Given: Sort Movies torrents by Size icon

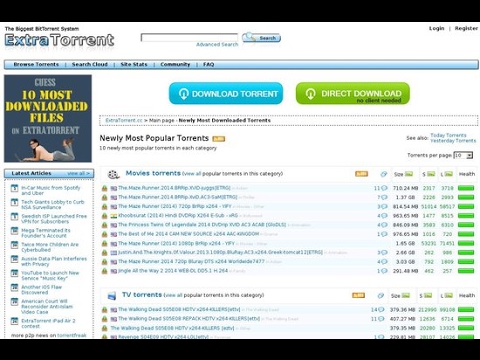Looking at the screenshot, I should pyautogui.click(x=409, y=174).
